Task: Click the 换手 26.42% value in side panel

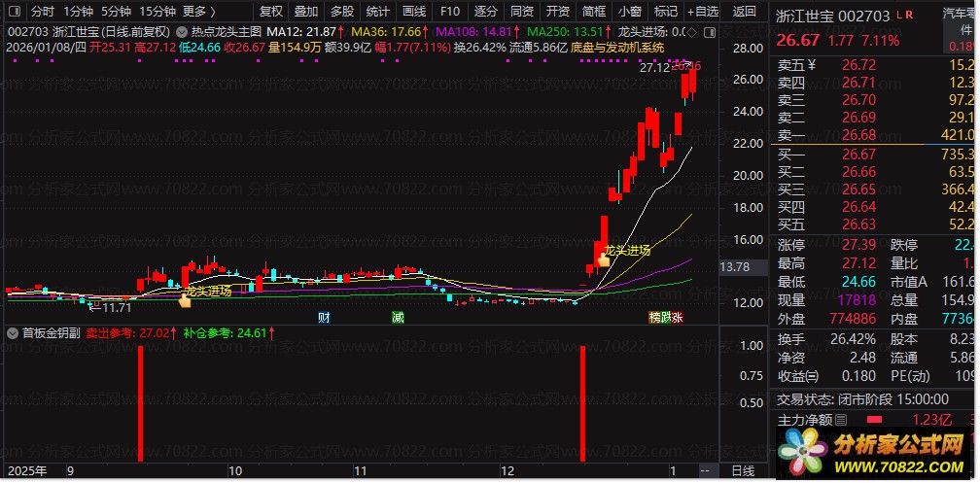Action: (x=853, y=339)
